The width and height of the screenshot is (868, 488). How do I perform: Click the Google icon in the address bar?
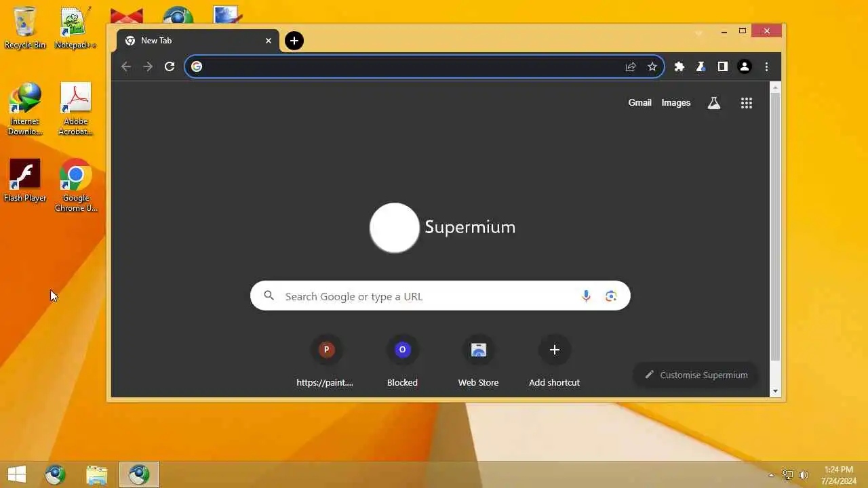(197, 66)
